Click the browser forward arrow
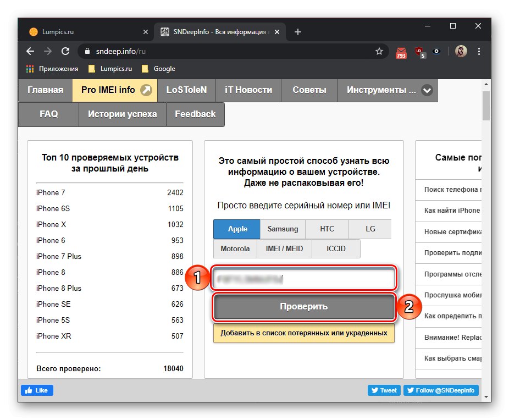 pos(48,51)
